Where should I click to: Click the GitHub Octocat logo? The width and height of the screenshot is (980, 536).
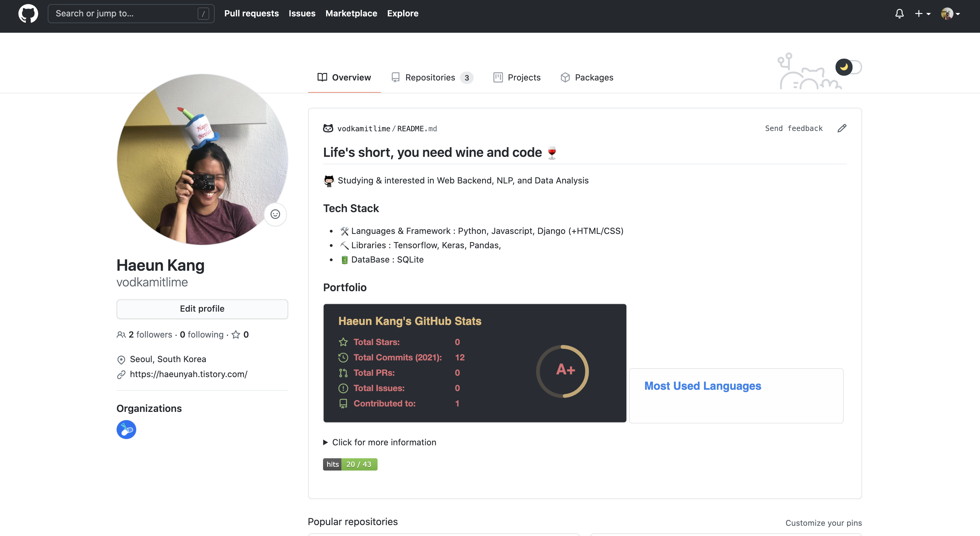click(28, 14)
